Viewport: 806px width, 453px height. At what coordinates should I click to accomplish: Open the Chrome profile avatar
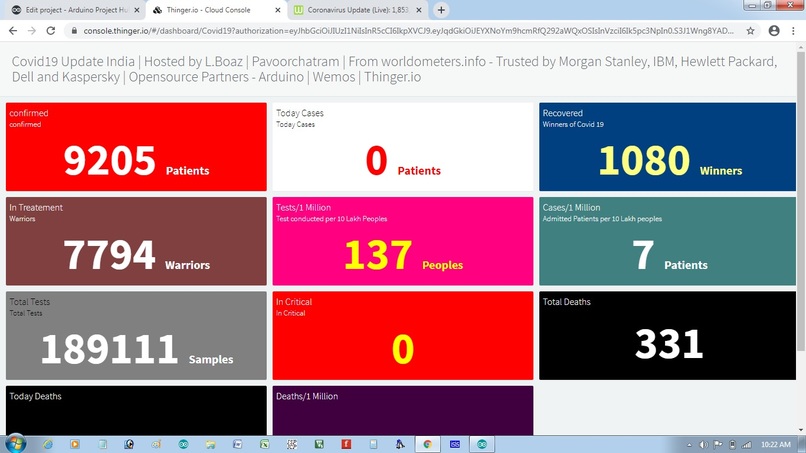coord(774,31)
